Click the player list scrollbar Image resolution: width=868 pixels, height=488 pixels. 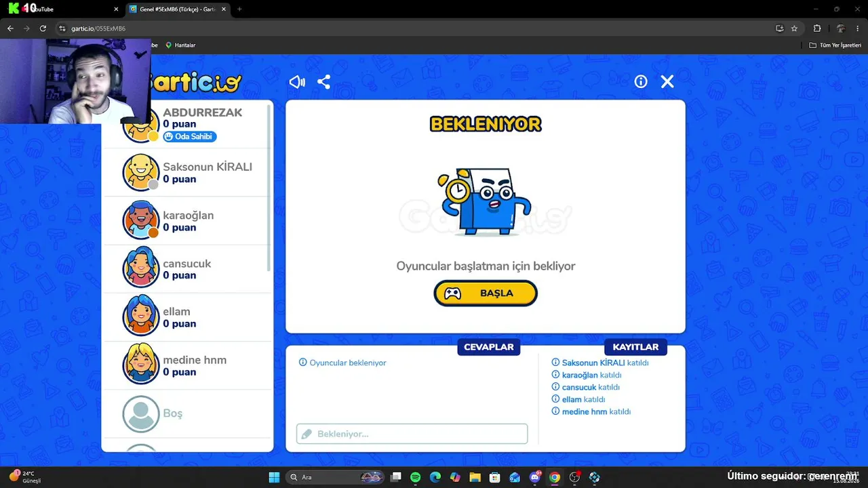pyautogui.click(x=269, y=188)
